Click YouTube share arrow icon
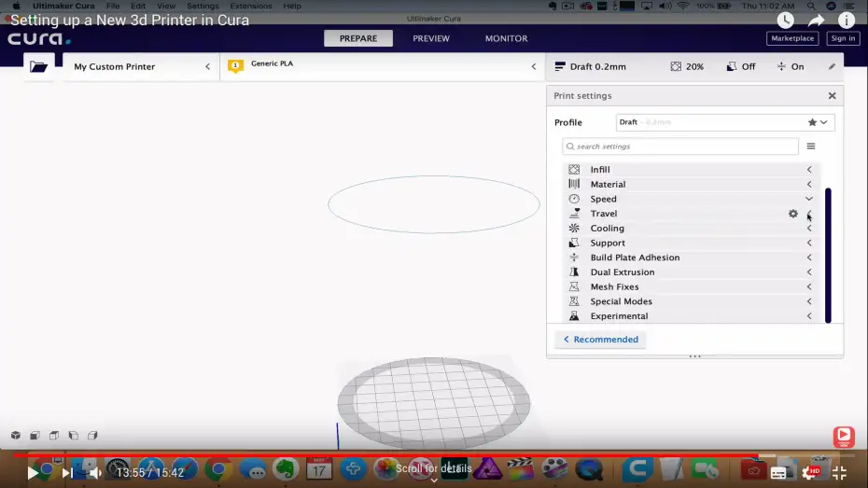This screenshot has width=868, height=488. pyautogui.click(x=816, y=21)
